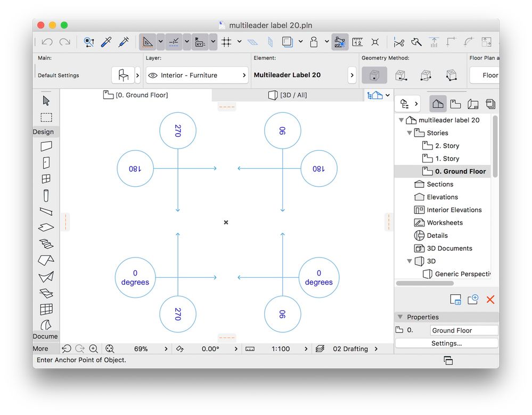Toggle grid snap on the toolbar

click(226, 41)
